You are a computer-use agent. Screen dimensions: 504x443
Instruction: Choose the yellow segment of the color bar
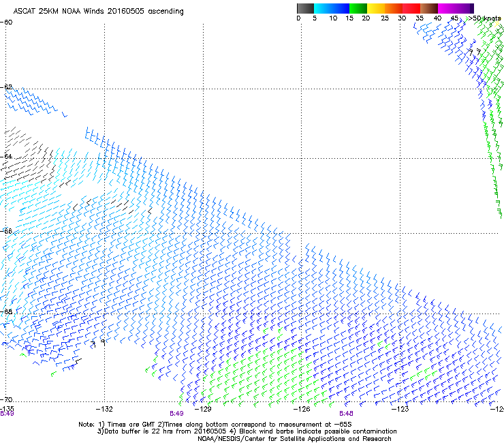tap(376, 8)
